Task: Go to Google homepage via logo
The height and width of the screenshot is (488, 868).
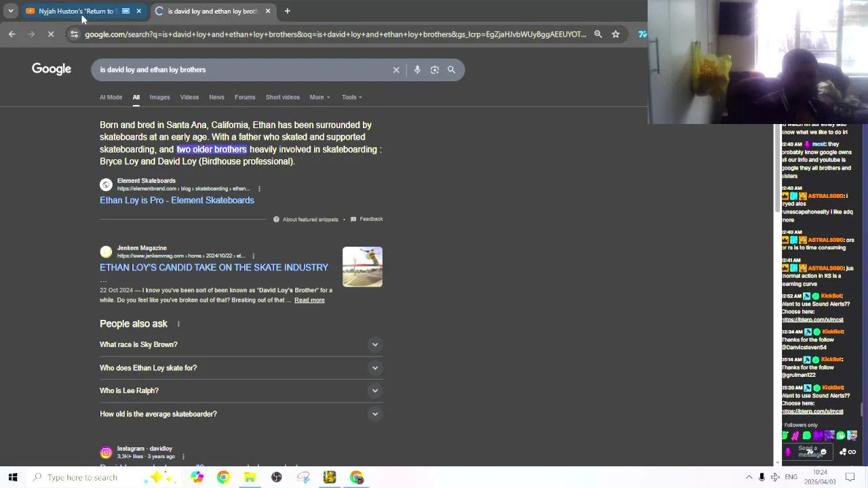Action: 52,69
